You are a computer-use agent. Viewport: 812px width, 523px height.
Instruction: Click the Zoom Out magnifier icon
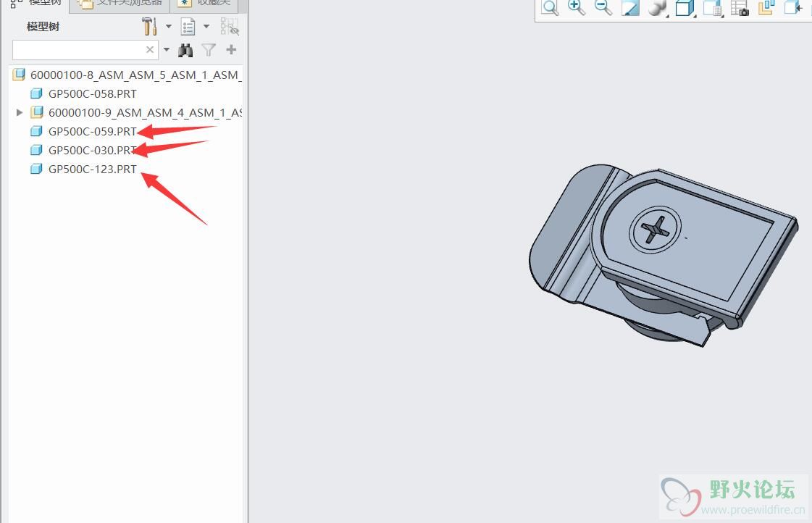pyautogui.click(x=603, y=7)
